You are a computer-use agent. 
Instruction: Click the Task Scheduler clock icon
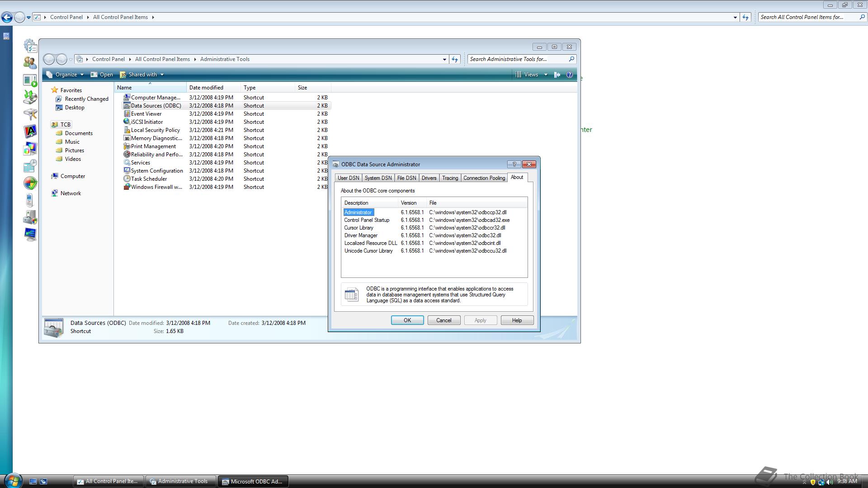(x=127, y=179)
